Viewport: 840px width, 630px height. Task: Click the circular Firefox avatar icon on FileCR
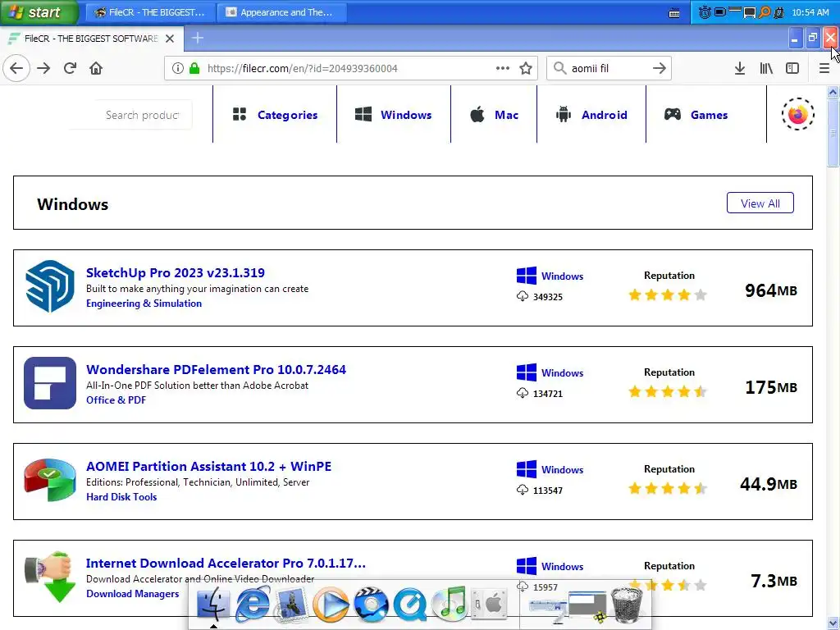797,114
